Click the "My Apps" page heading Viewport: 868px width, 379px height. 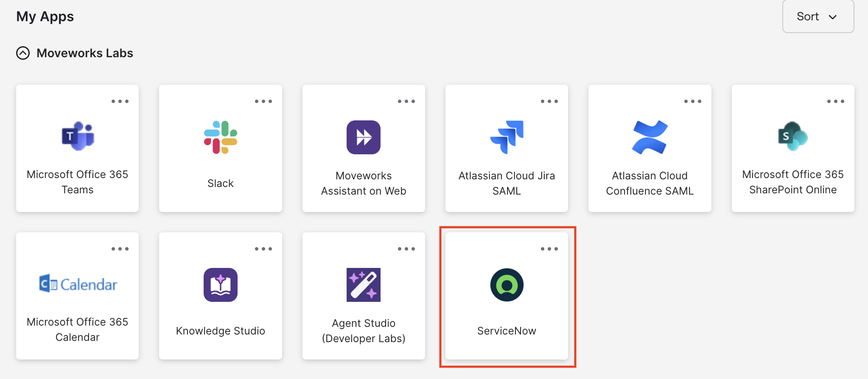(45, 17)
